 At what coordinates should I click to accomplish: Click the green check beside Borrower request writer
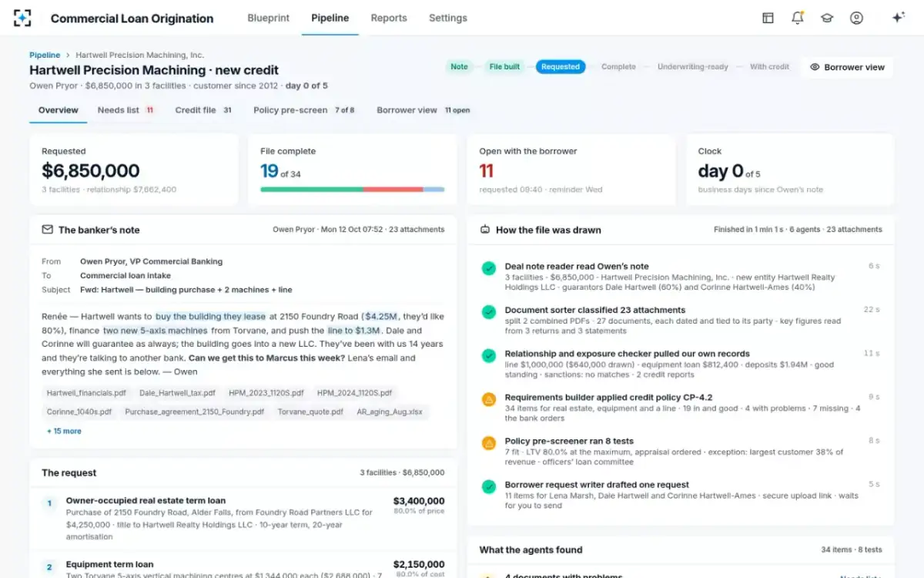pyautogui.click(x=488, y=486)
